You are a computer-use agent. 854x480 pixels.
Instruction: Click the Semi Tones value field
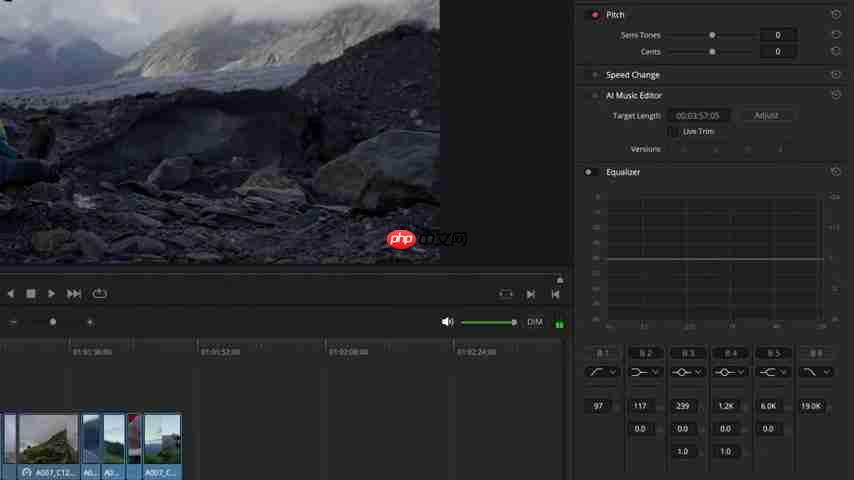pos(778,35)
